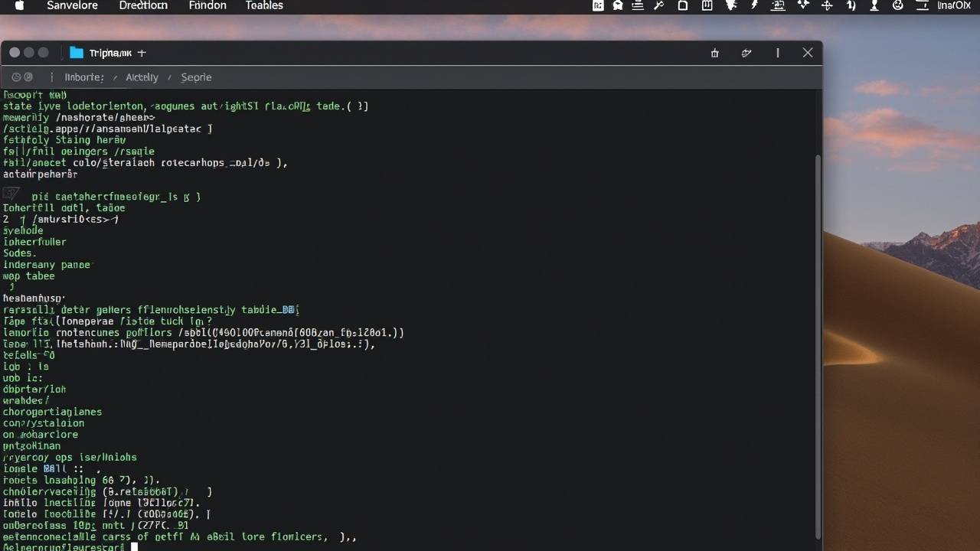Select the Tripnamк terminal tab
Image resolution: width=980 pixels, height=551 pixels.
tap(110, 53)
